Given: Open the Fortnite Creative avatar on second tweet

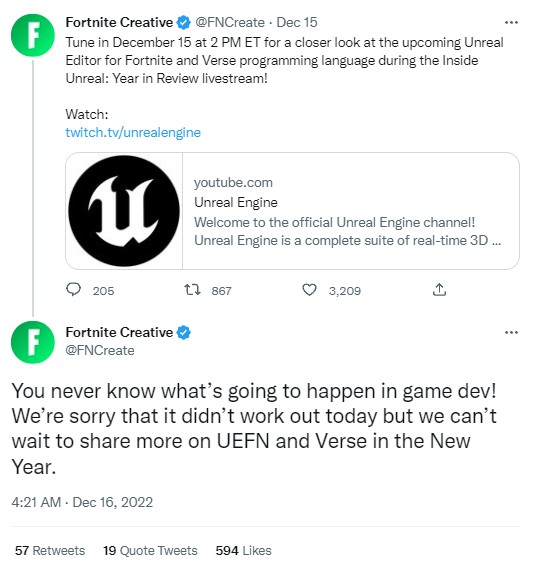Looking at the screenshot, I should point(33,342).
